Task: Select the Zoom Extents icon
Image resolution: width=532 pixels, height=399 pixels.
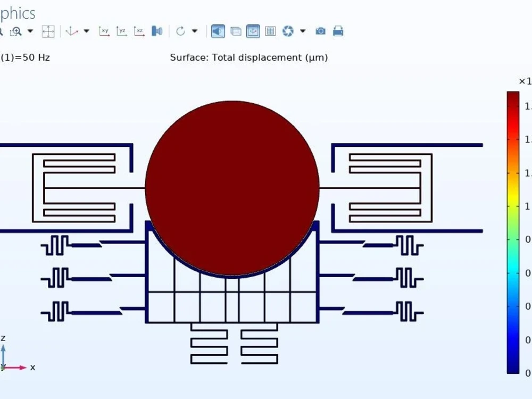Action: pos(48,31)
